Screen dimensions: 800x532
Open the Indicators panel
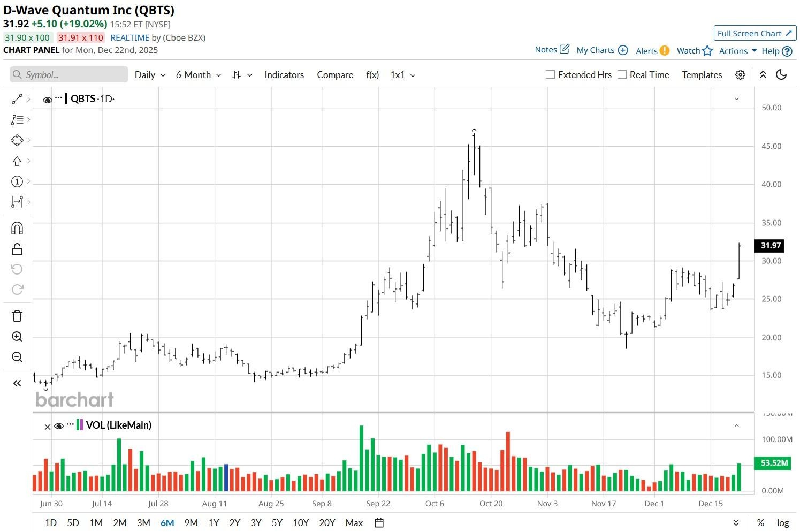(x=284, y=75)
